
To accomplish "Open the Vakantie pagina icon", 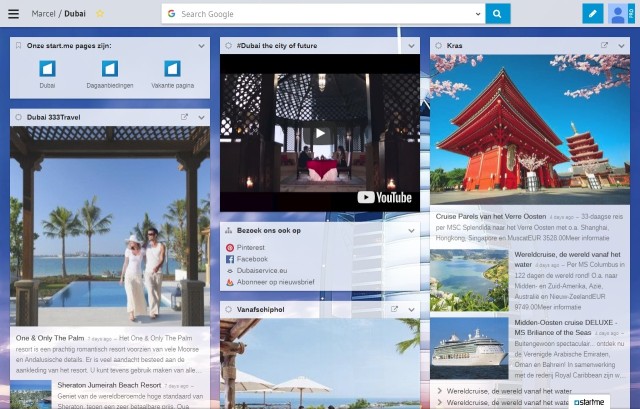I will [172, 69].
